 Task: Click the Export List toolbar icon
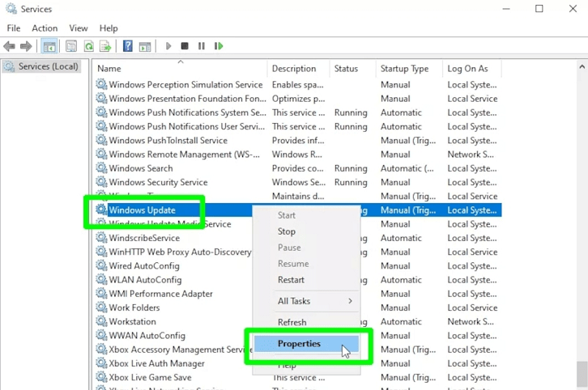click(x=105, y=46)
